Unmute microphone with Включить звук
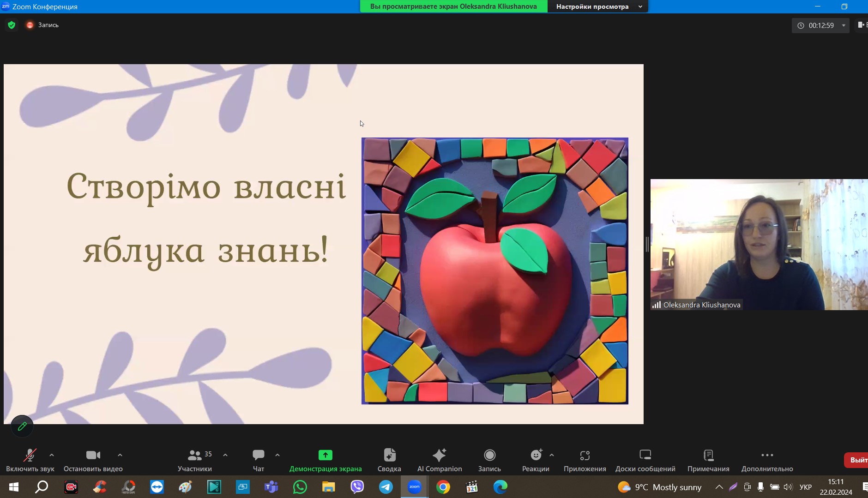This screenshot has height=498, width=868. coord(30,456)
